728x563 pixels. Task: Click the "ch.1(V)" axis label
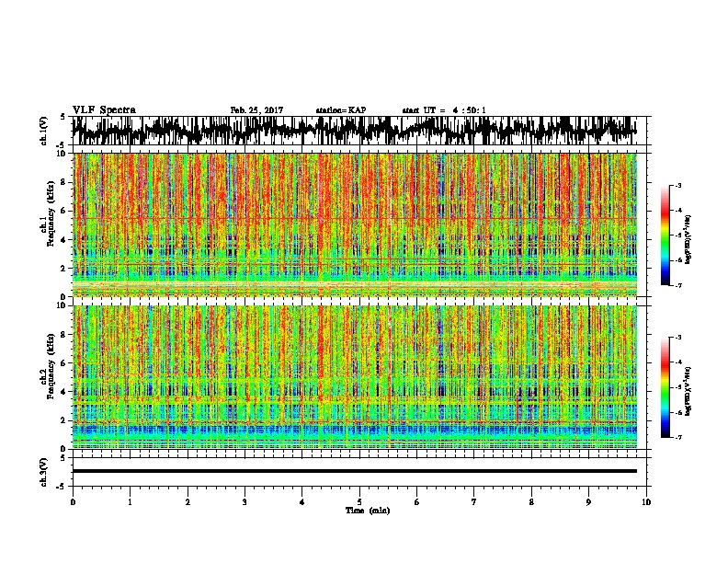(x=44, y=131)
